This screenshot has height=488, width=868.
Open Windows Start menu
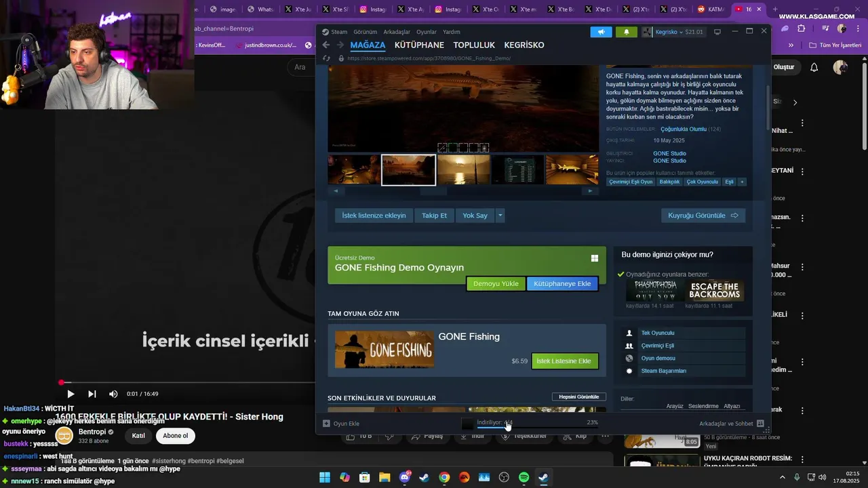(325, 477)
